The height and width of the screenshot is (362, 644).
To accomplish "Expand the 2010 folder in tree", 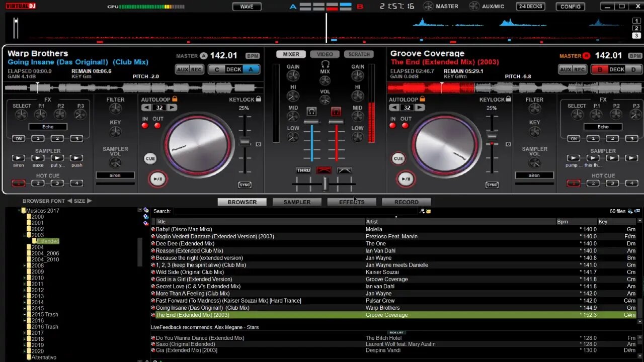I will (24, 278).
